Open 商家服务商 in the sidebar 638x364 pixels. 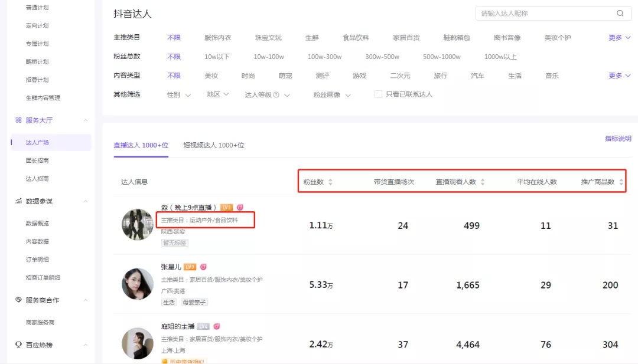point(40,322)
